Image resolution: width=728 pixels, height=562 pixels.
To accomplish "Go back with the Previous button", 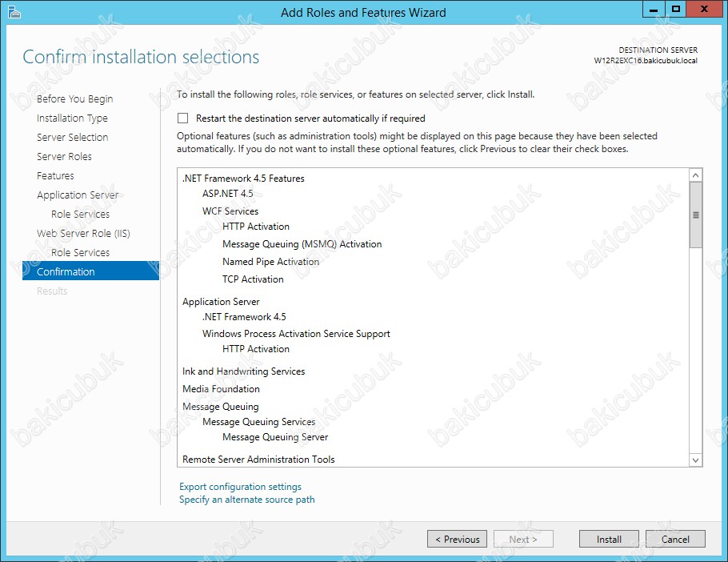I will pos(457,540).
